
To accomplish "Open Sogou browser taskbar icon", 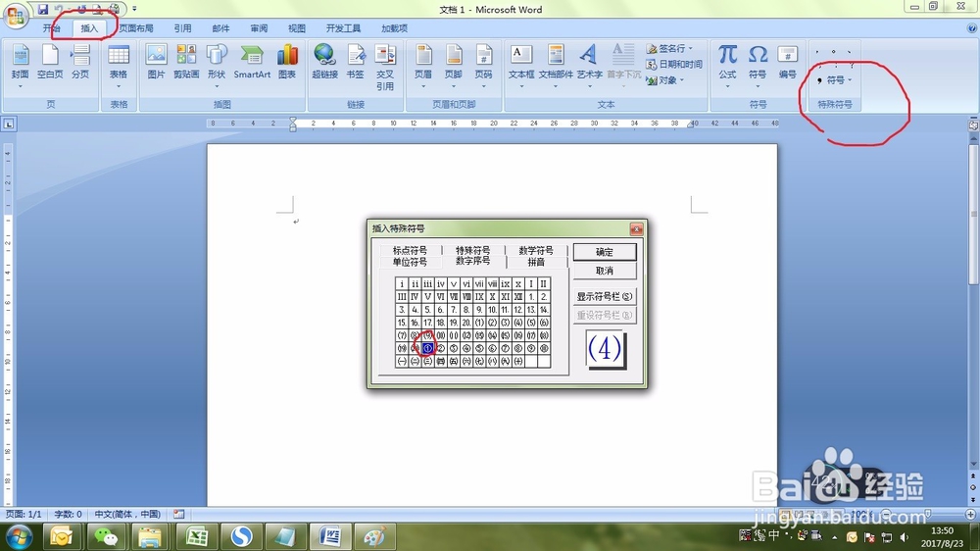I will pos(241,536).
